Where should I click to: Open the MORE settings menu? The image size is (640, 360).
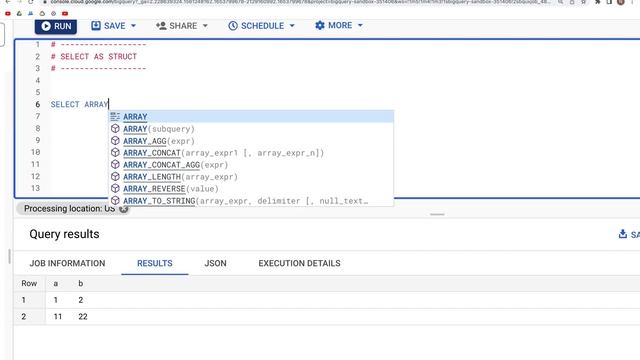(x=333, y=25)
